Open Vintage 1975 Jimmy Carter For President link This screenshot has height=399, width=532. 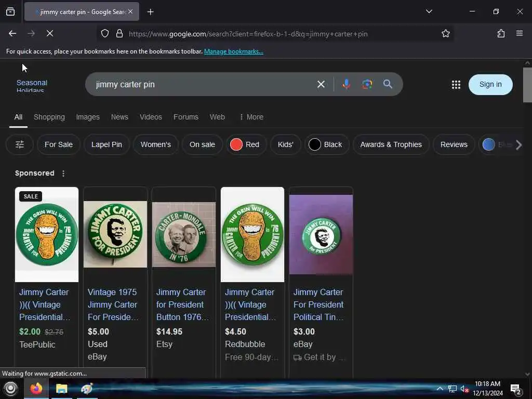point(113,304)
